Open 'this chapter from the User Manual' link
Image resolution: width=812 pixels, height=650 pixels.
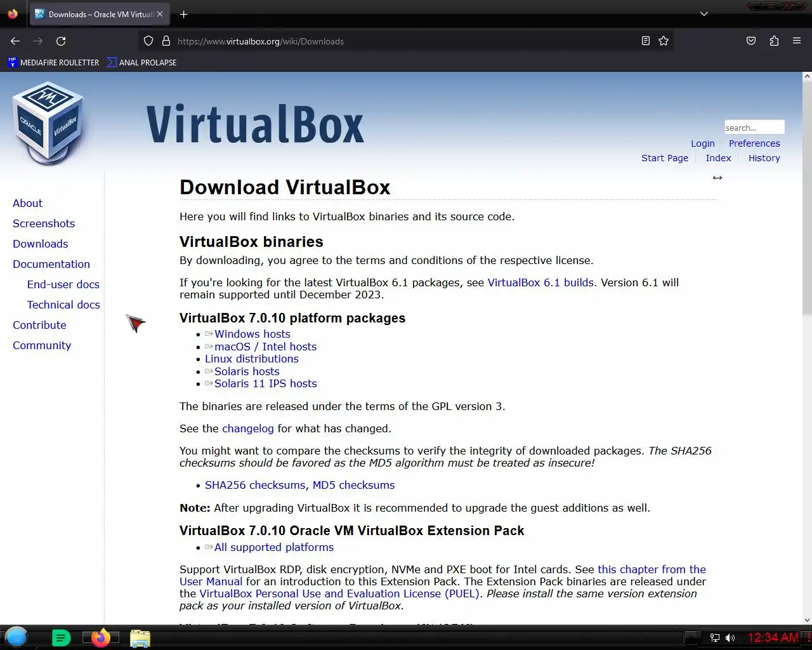coord(652,569)
